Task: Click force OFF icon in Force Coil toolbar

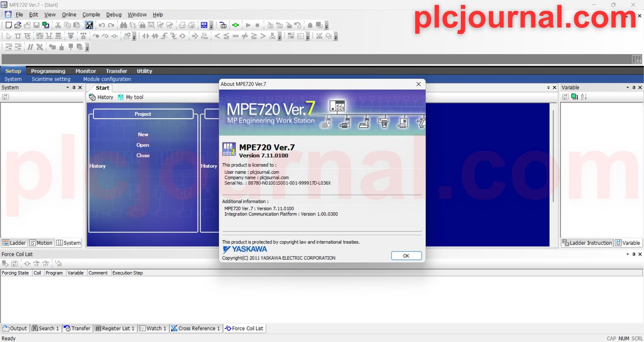Action: (46, 264)
